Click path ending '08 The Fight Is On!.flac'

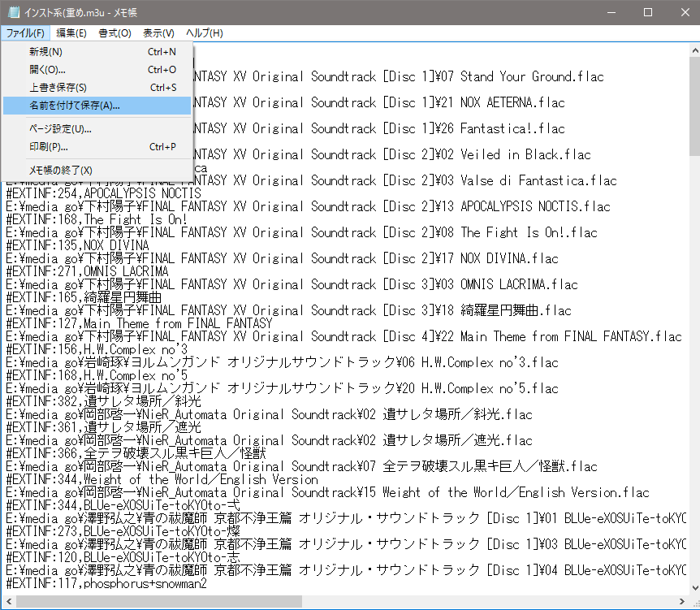click(x=301, y=232)
